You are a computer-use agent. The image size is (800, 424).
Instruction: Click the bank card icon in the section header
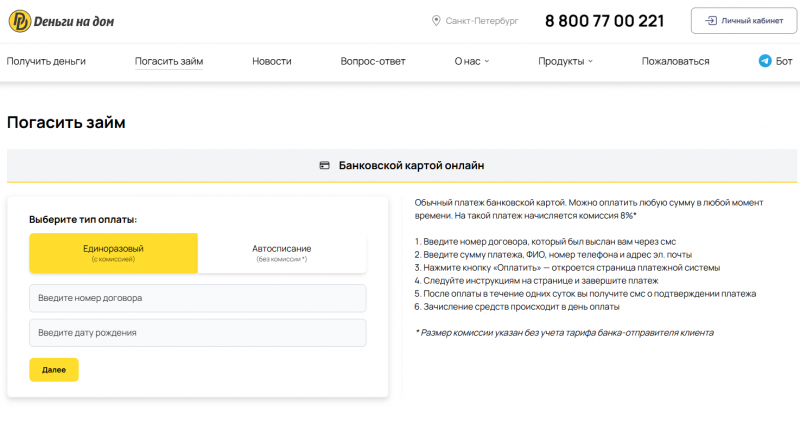pos(324,165)
